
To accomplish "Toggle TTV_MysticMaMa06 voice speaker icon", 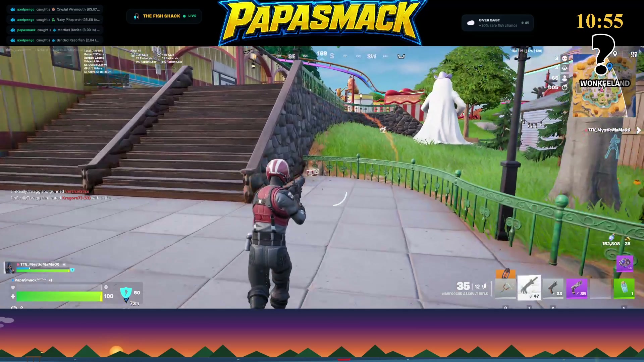I will pos(64,264).
